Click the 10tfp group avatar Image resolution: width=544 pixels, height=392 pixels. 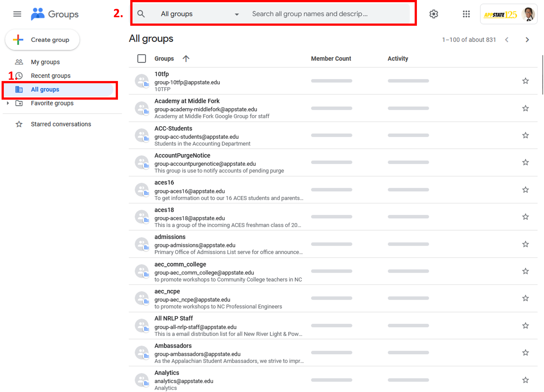click(x=142, y=81)
